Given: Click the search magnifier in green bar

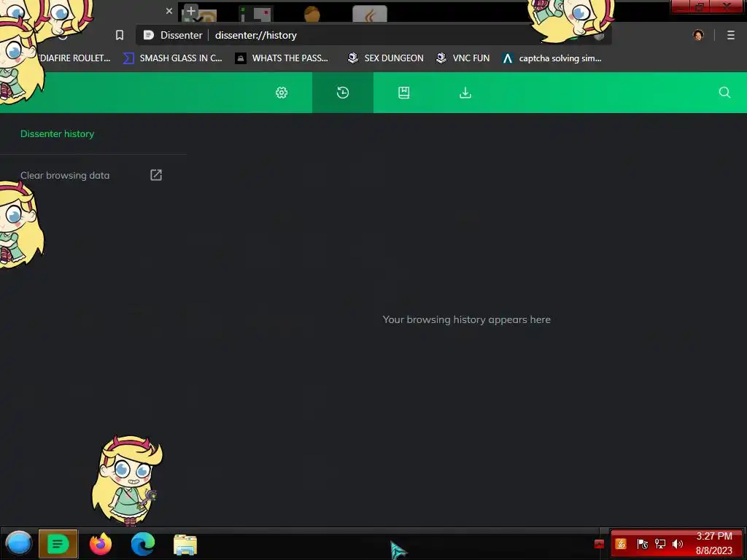Looking at the screenshot, I should [724, 93].
